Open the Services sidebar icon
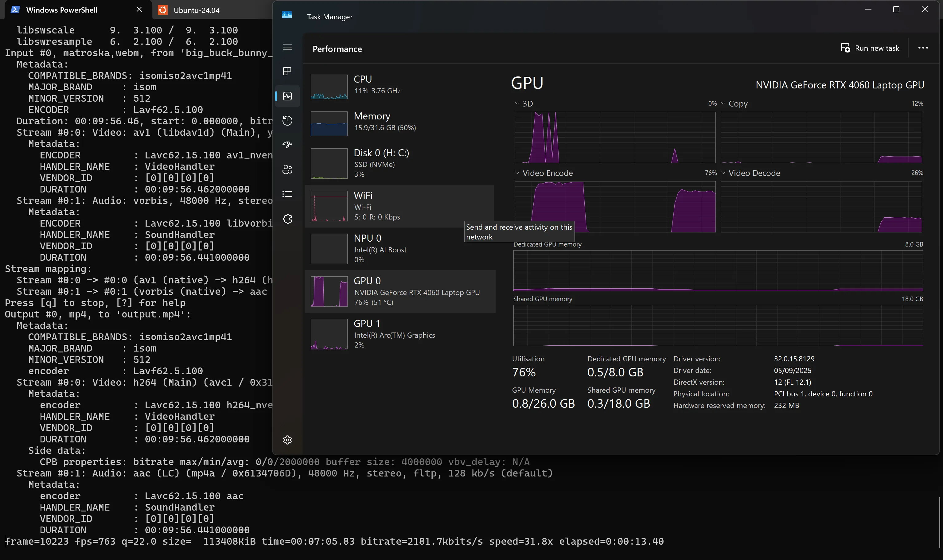943x560 pixels. (287, 219)
